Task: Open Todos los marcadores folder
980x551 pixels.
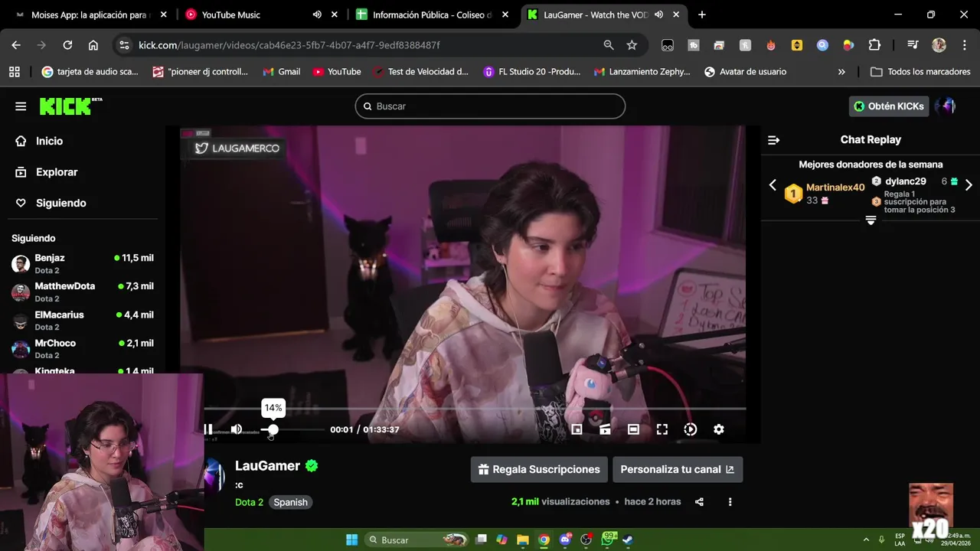Action: 920,72
